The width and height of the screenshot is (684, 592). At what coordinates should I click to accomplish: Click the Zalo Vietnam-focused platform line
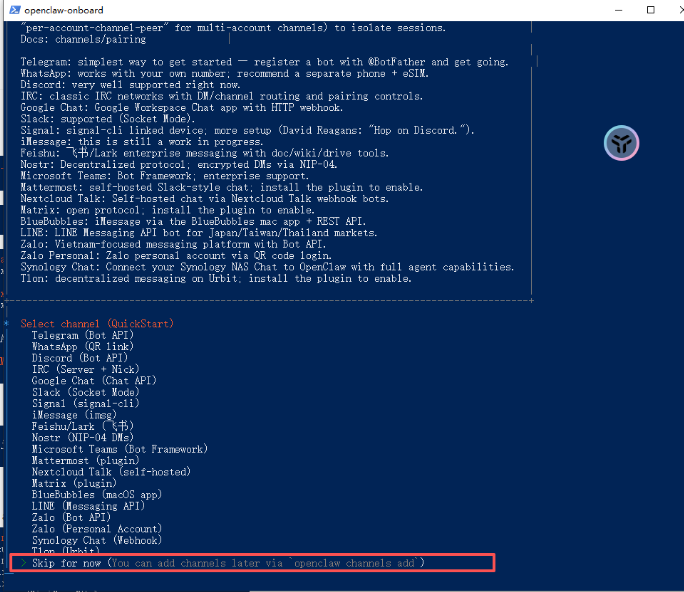(x=173, y=244)
